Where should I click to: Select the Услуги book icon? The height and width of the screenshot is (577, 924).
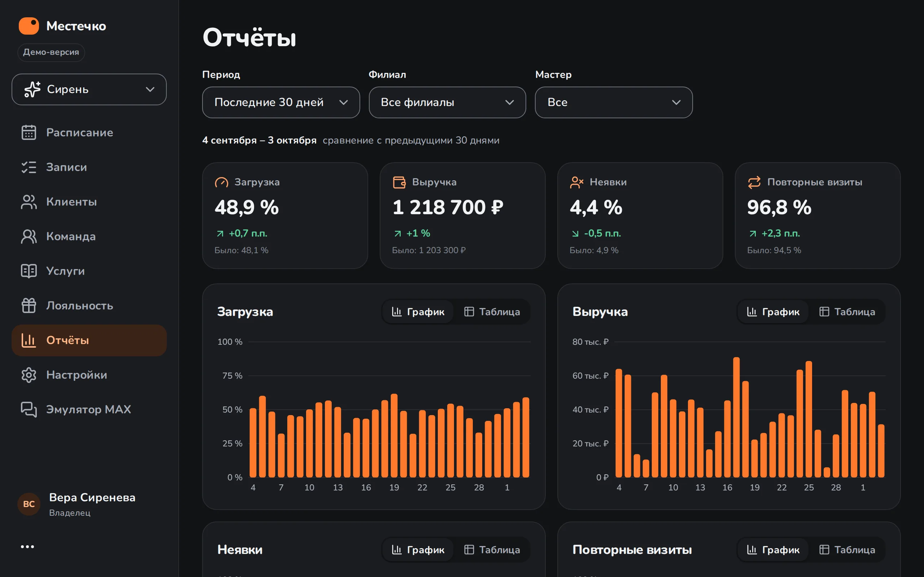(x=29, y=271)
